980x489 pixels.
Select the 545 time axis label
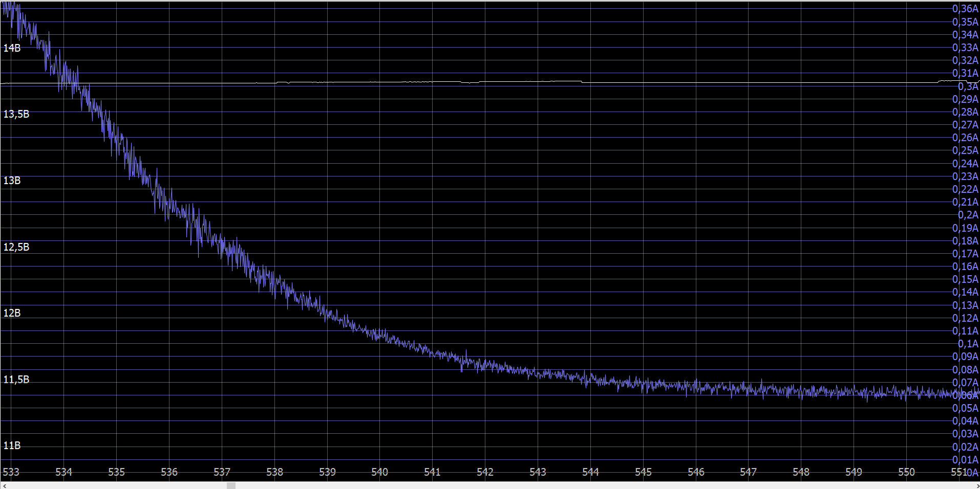tap(643, 472)
